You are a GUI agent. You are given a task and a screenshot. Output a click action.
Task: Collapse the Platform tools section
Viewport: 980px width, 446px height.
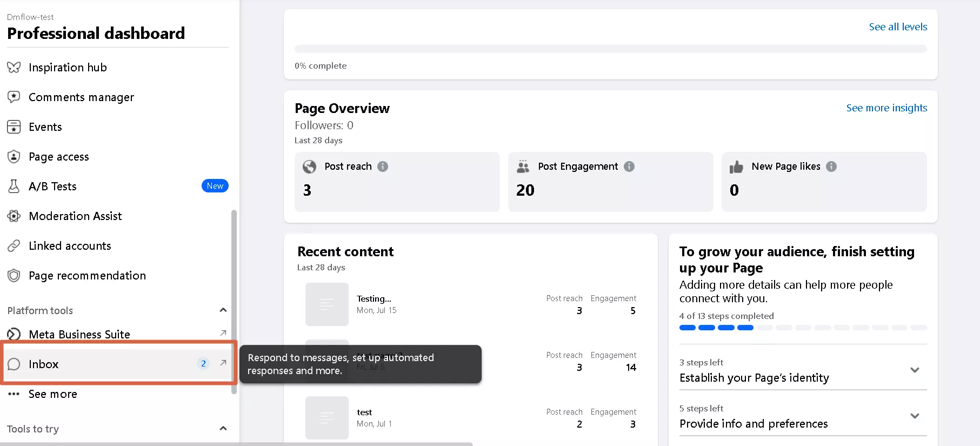coord(223,310)
